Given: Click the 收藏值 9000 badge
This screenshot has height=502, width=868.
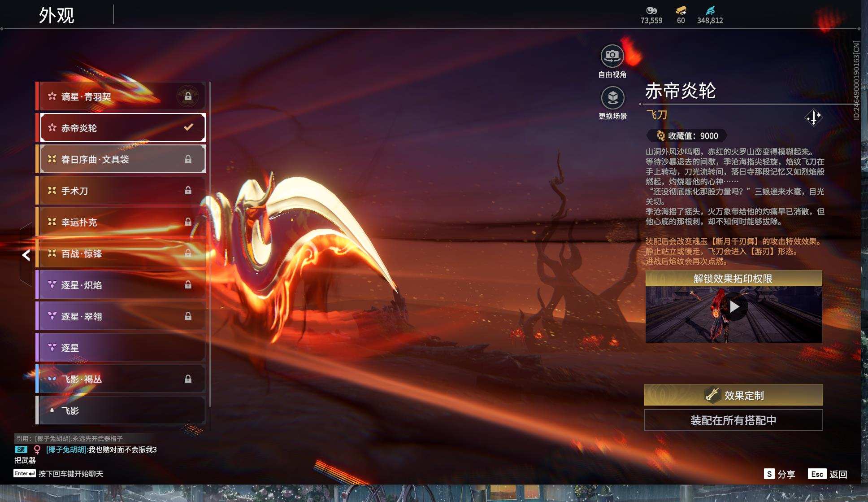Looking at the screenshot, I should (x=687, y=136).
